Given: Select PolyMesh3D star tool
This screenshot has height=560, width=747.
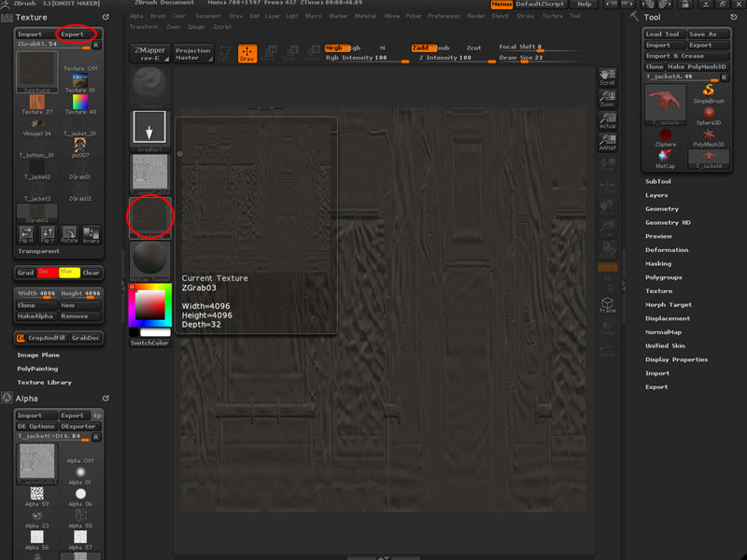Looking at the screenshot, I should tap(709, 137).
